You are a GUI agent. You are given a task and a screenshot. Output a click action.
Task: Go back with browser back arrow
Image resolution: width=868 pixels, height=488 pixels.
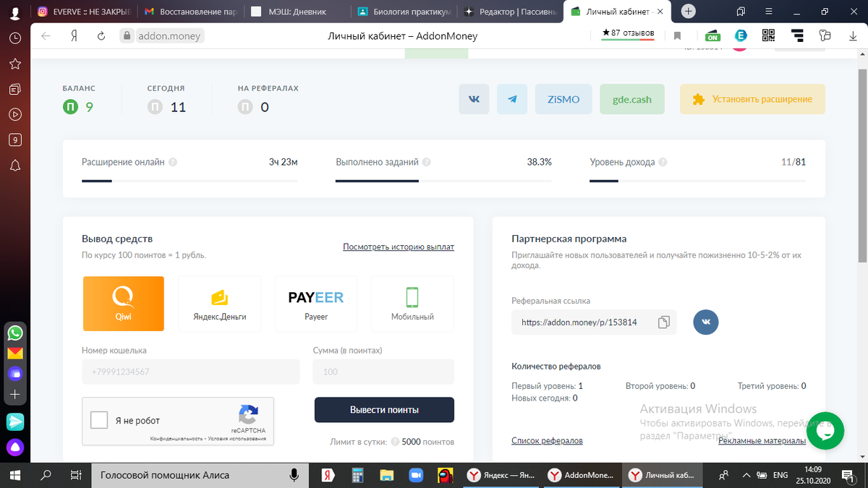46,35
